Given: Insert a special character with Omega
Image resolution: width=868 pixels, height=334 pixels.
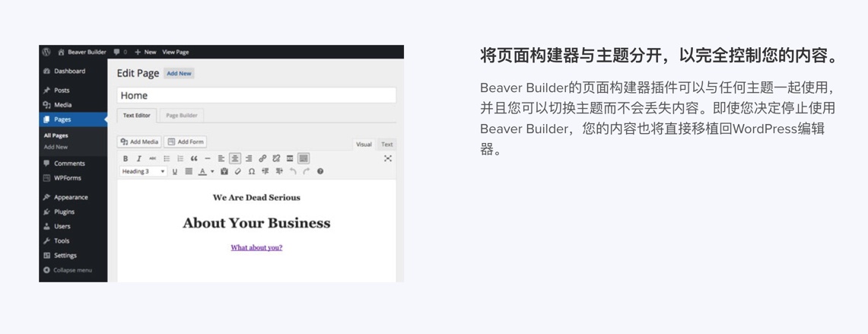Looking at the screenshot, I should pyautogui.click(x=251, y=172).
